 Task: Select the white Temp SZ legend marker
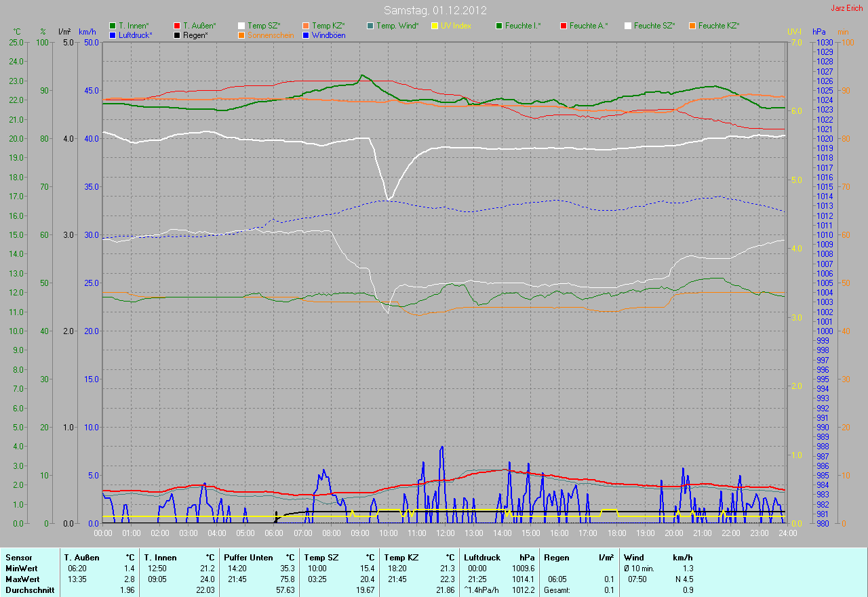pos(241,26)
